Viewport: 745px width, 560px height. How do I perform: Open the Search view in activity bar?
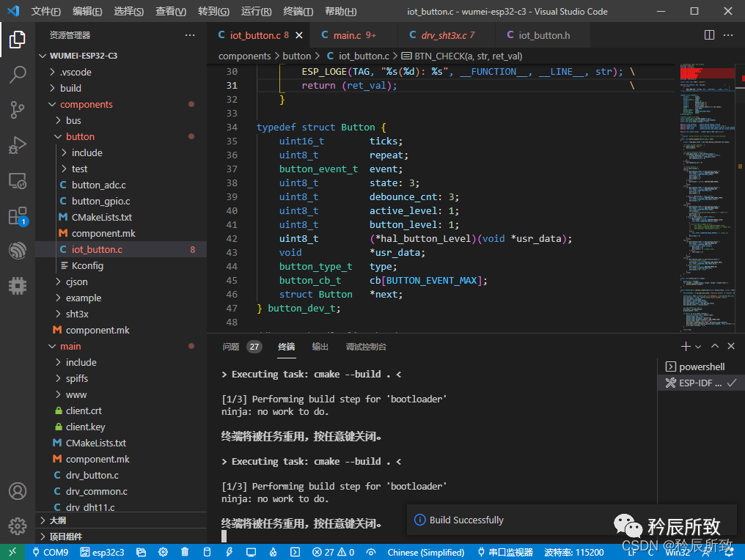coord(18,74)
